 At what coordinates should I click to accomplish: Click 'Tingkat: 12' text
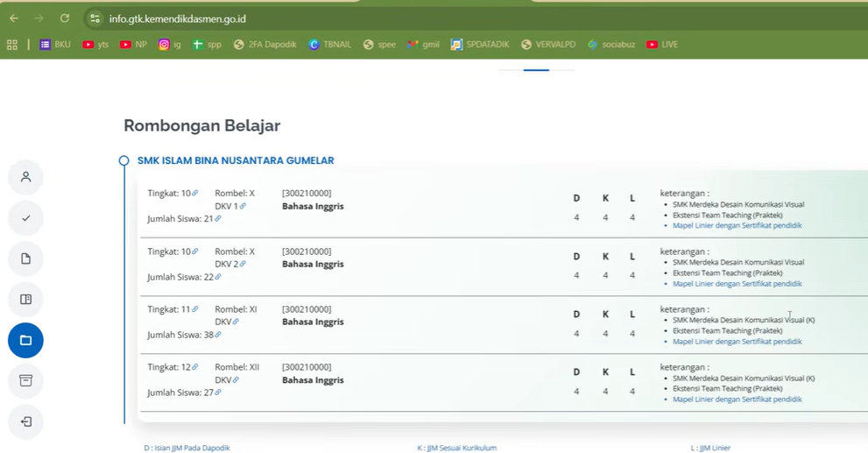coord(169,367)
